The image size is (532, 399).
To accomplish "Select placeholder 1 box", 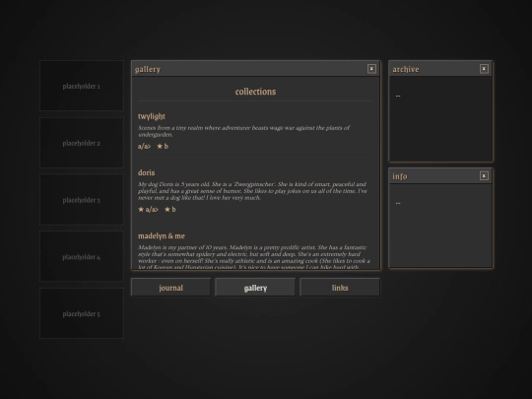I will [x=82, y=86].
